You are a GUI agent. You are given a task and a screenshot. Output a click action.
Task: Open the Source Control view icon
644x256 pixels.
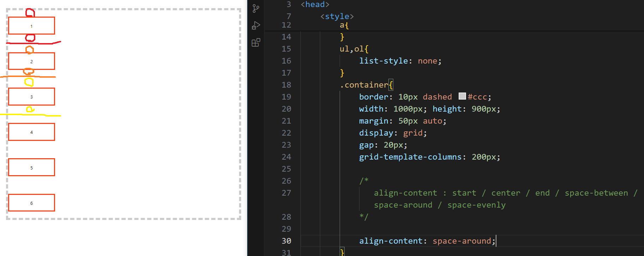coord(256,8)
